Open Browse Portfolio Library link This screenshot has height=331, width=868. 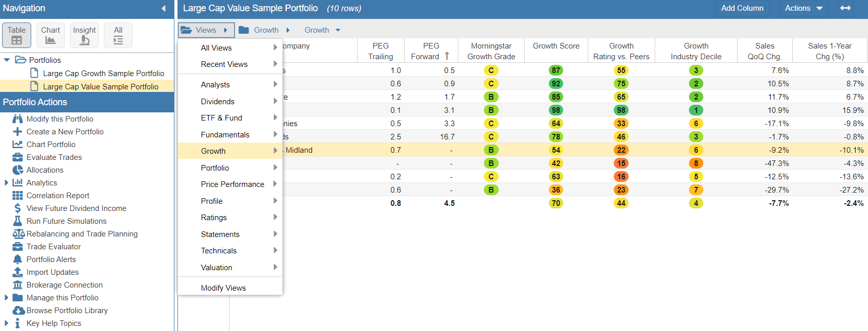coord(67,311)
